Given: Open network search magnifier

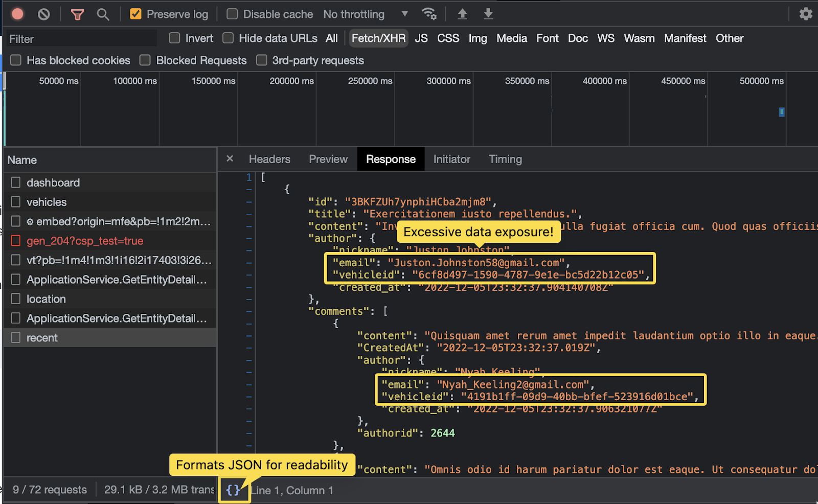Looking at the screenshot, I should click(103, 14).
